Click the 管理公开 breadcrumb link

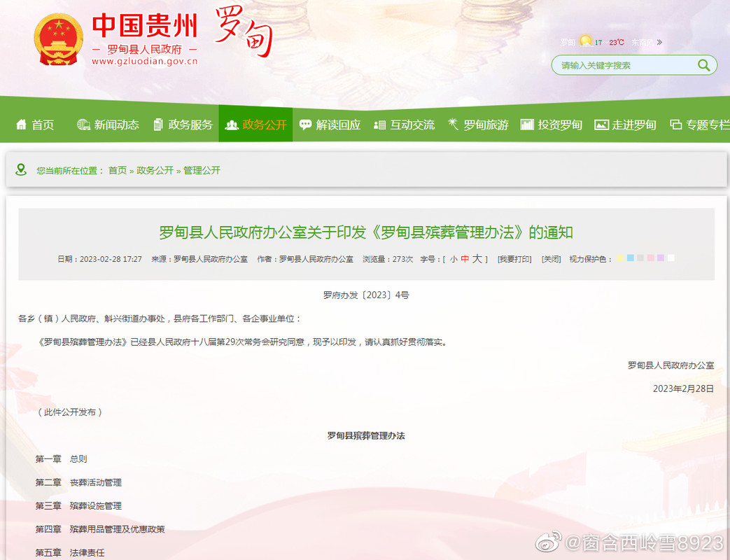pyautogui.click(x=202, y=170)
